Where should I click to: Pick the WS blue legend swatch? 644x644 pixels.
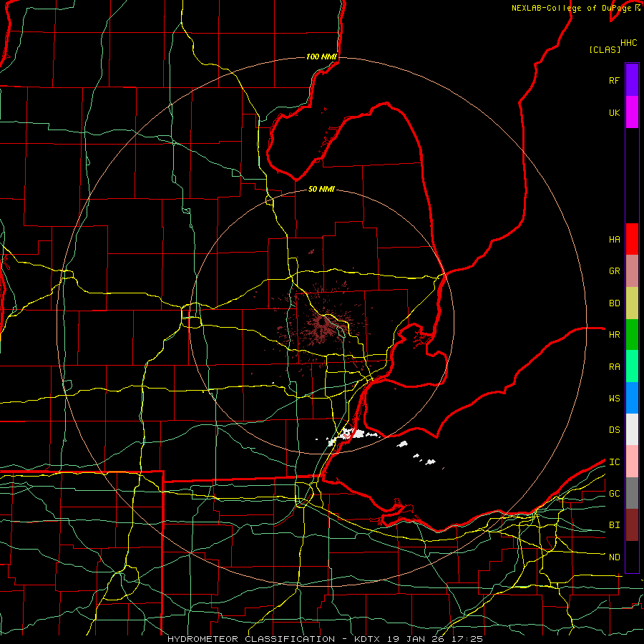point(632,398)
